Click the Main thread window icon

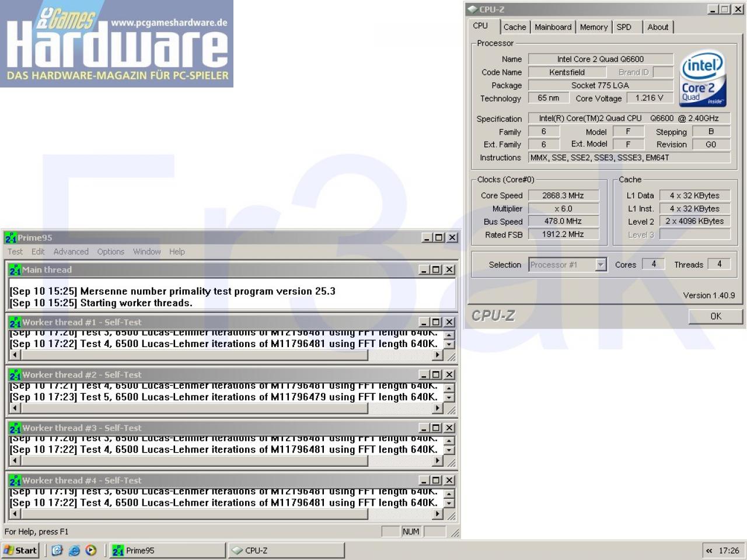pos(15,269)
